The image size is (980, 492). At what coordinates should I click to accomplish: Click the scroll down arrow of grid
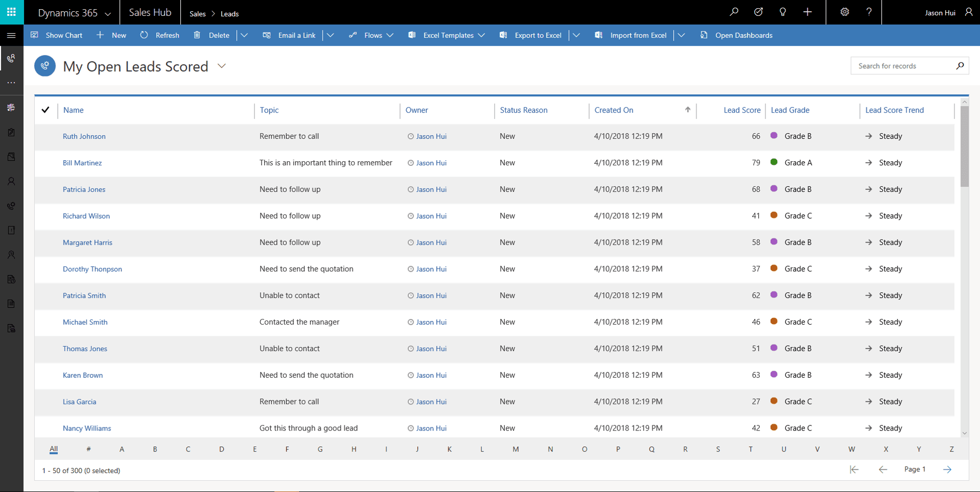point(965,433)
